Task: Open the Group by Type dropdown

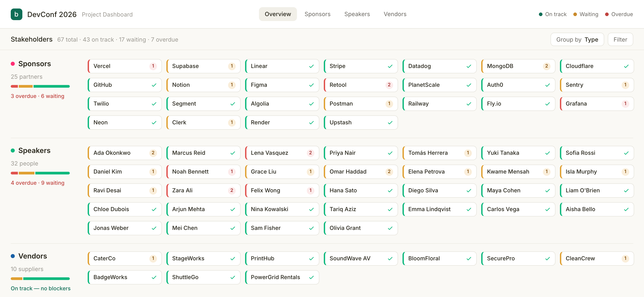Action: (x=577, y=40)
